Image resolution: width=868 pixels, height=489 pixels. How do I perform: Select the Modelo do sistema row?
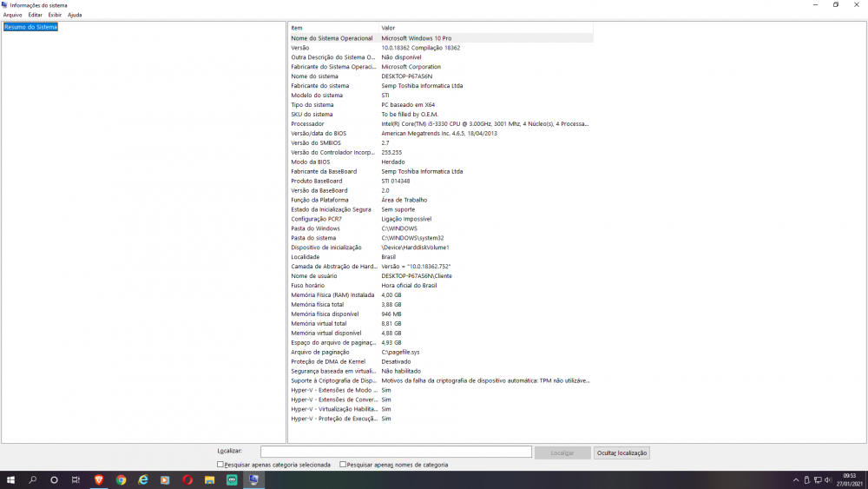click(x=441, y=96)
